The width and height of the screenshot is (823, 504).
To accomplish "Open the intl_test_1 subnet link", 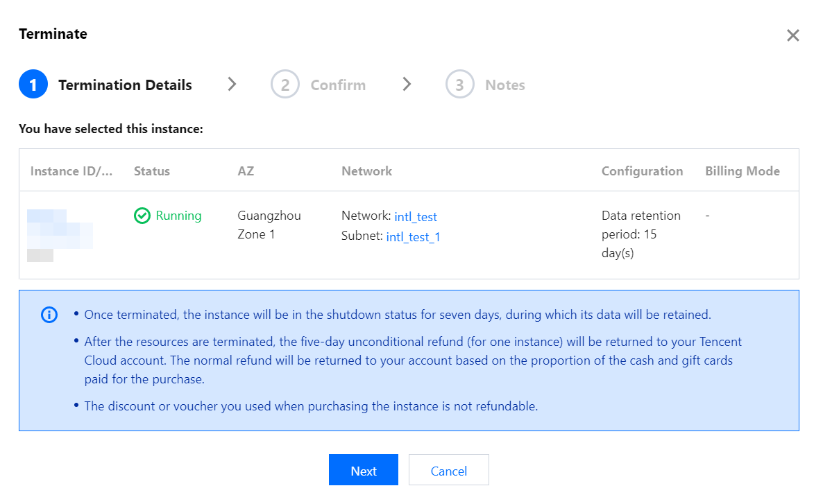I will pyautogui.click(x=413, y=237).
